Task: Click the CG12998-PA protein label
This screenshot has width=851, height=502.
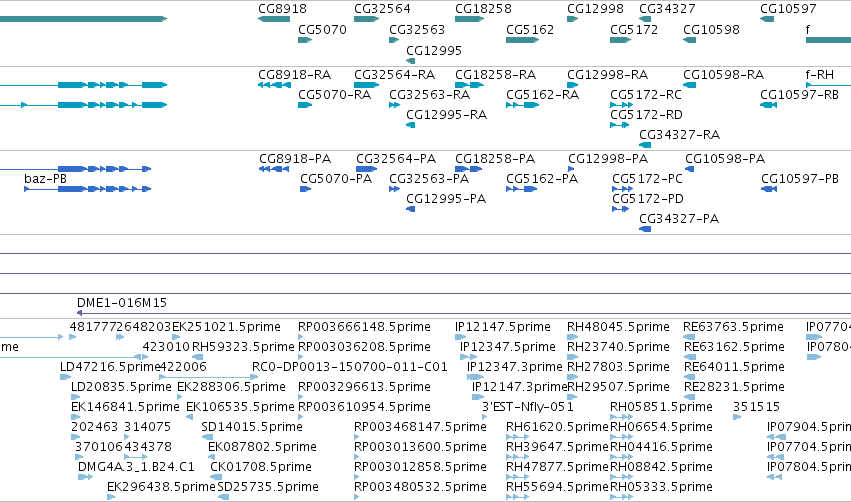Action: (608, 158)
